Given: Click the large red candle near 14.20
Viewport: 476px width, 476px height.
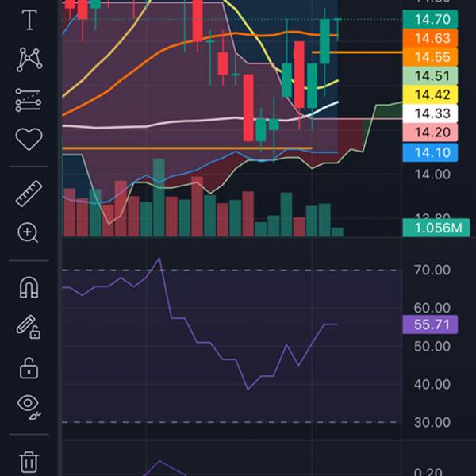Looking at the screenshot, I should coord(248,108).
